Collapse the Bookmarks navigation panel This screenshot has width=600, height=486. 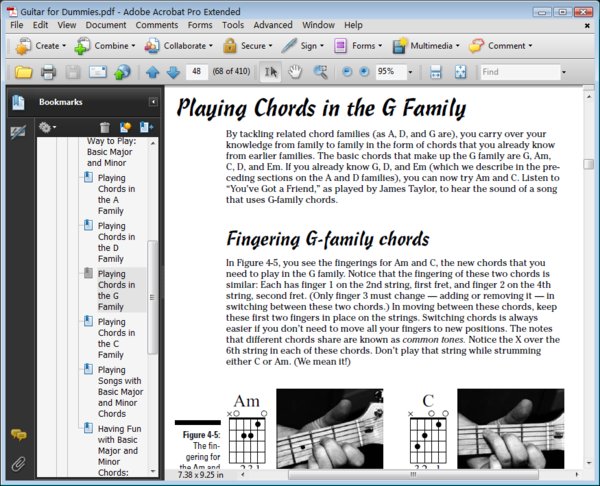(153, 102)
